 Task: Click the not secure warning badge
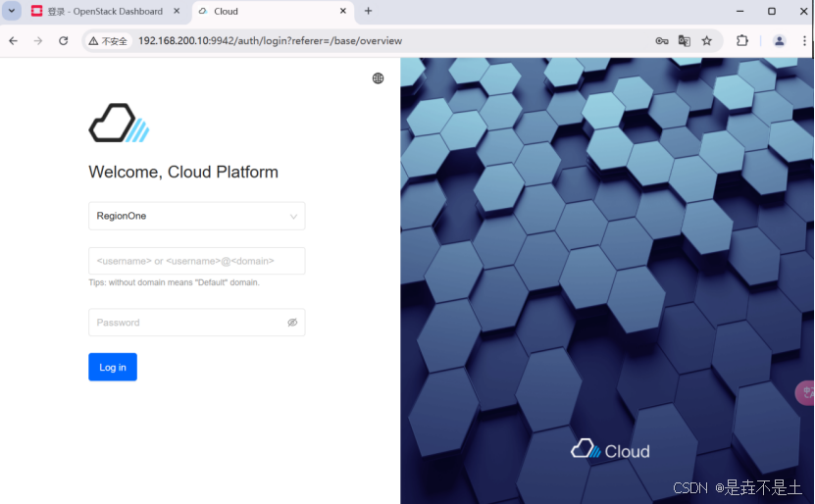[x=108, y=41]
